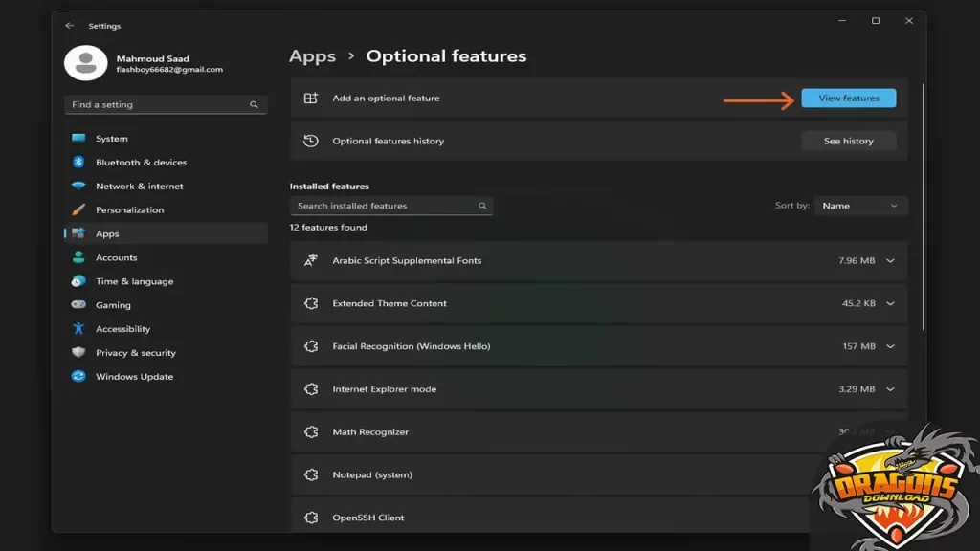Select the Network & internet icon
Viewport: 980px width, 551px height.
tap(78, 187)
